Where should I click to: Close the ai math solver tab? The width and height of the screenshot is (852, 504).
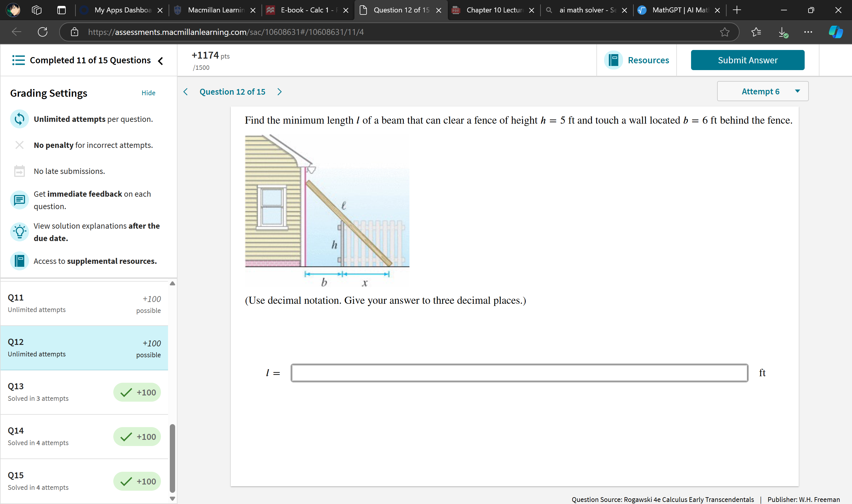[624, 11]
